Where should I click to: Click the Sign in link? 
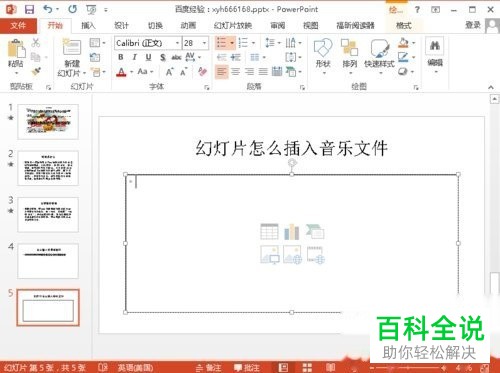(473, 25)
